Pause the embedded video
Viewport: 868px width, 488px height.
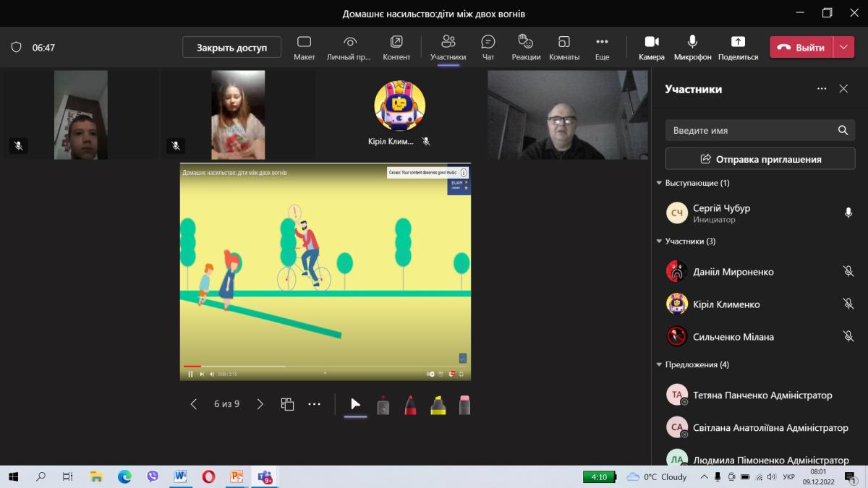(x=190, y=374)
